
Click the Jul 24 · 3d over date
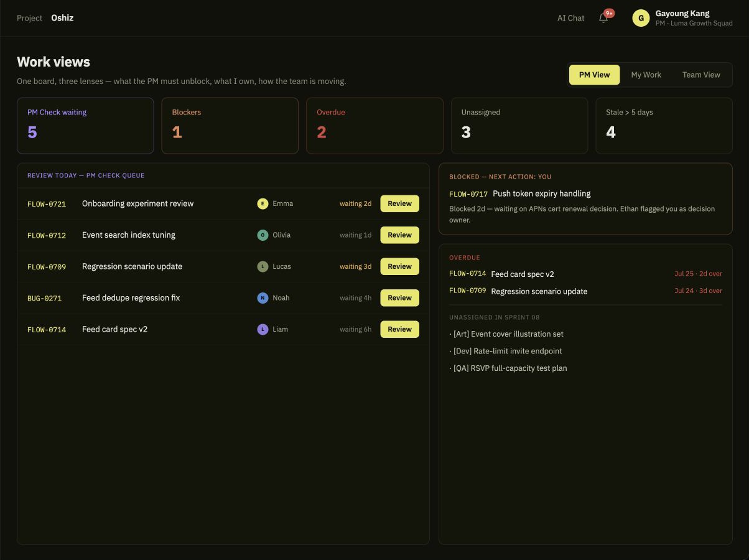click(698, 291)
